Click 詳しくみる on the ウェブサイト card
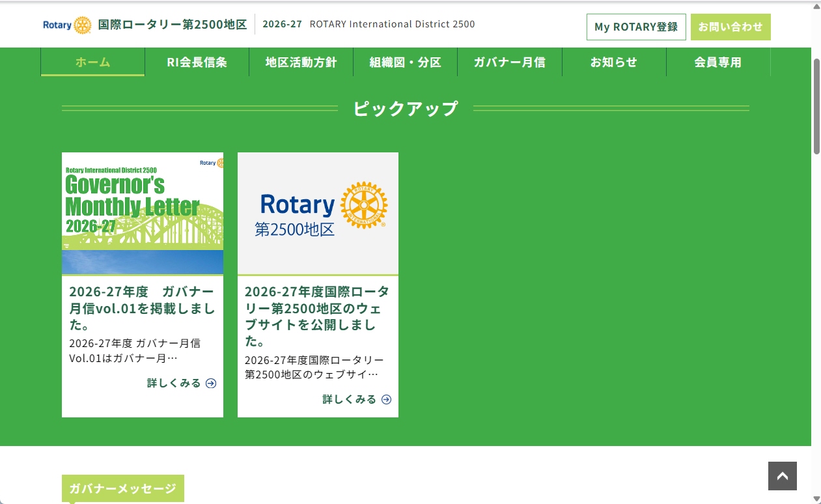This screenshot has width=821, height=504. 349,399
